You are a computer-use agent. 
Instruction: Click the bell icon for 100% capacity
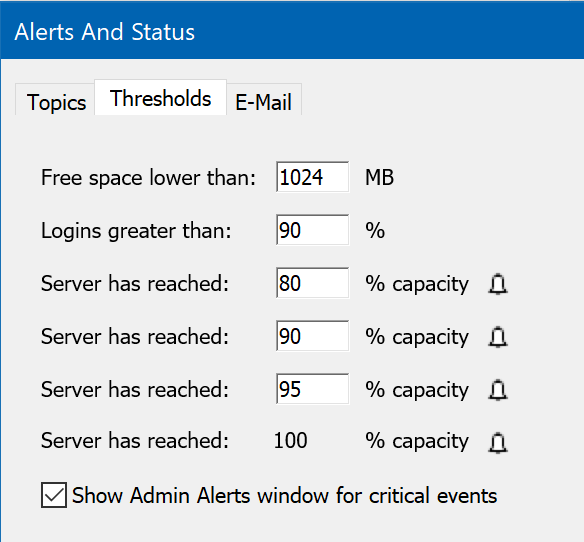click(498, 443)
